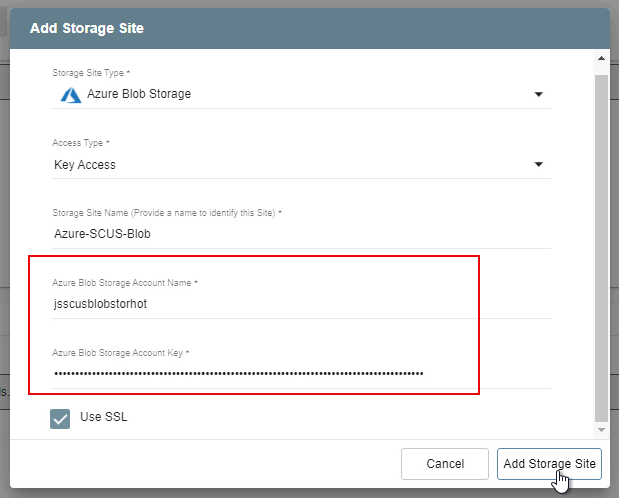The height and width of the screenshot is (498, 619).
Task: Click the scrollbar down arrow
Action: pos(601,430)
